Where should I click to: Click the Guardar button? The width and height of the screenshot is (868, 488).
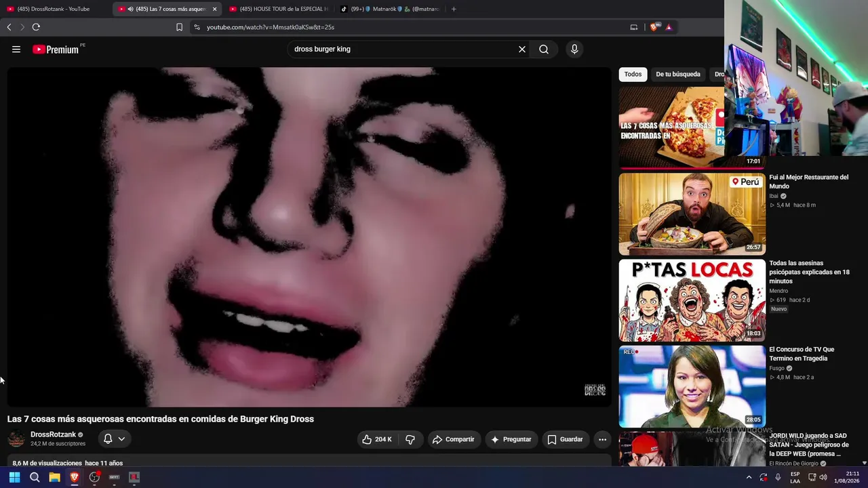click(565, 439)
